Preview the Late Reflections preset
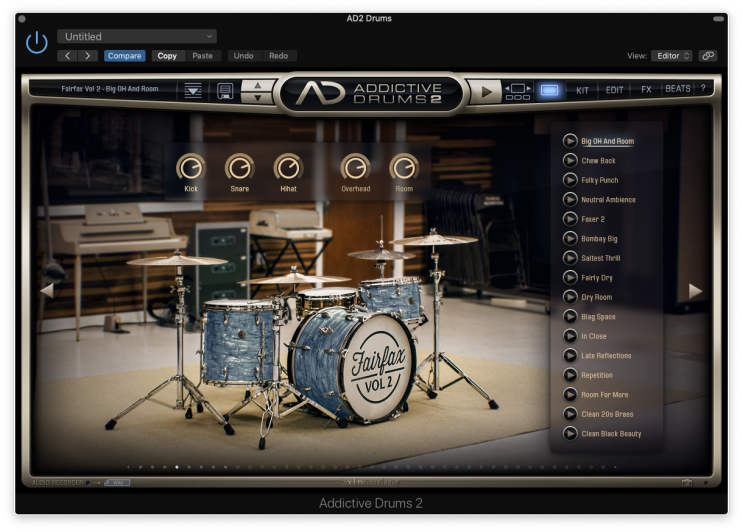This screenshot has width=743, height=532. (570, 355)
